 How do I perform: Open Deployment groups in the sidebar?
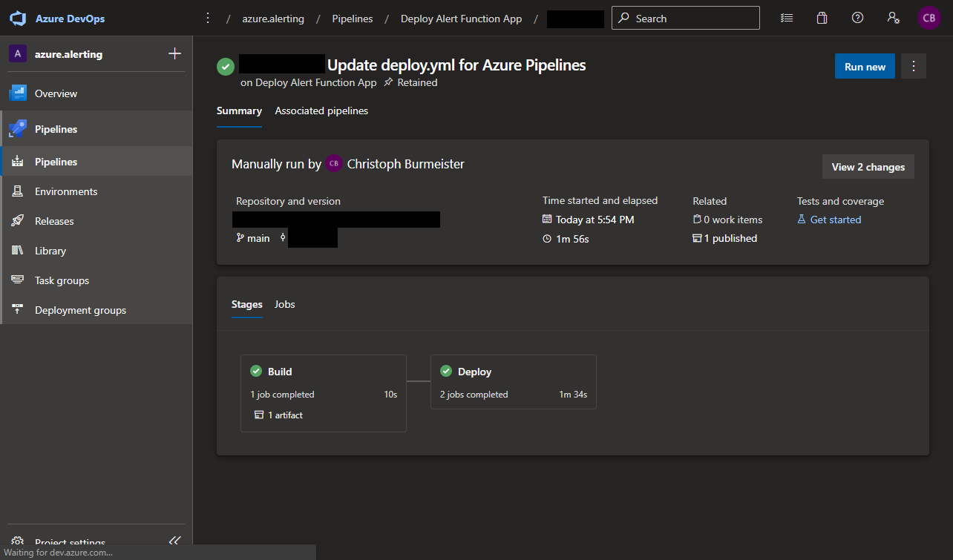coord(96,310)
